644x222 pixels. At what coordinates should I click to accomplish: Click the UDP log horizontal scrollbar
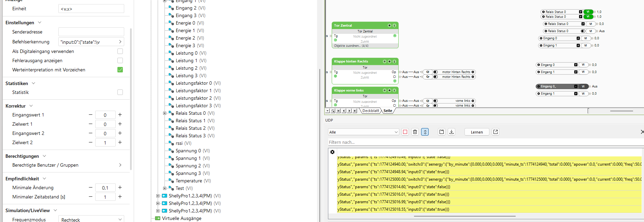pos(464,216)
